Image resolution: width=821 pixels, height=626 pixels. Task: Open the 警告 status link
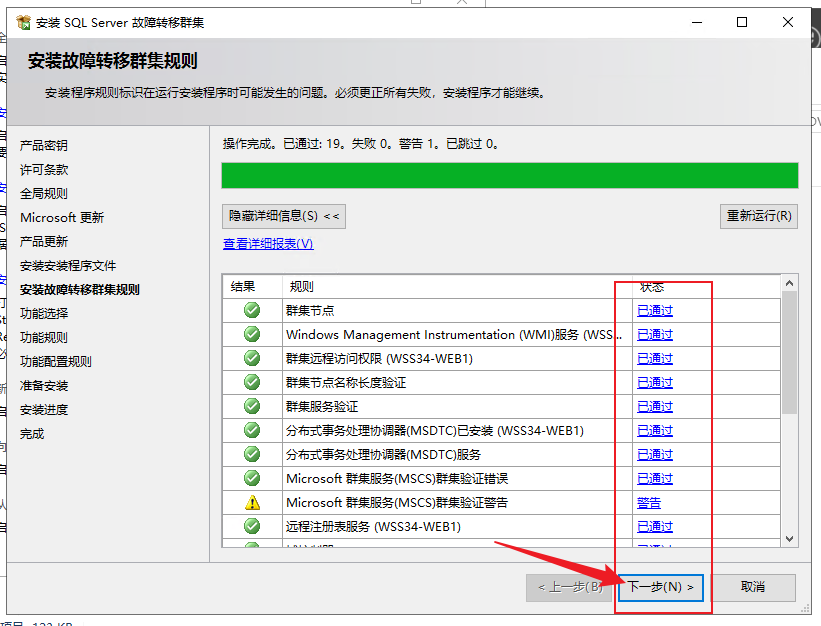coord(649,503)
